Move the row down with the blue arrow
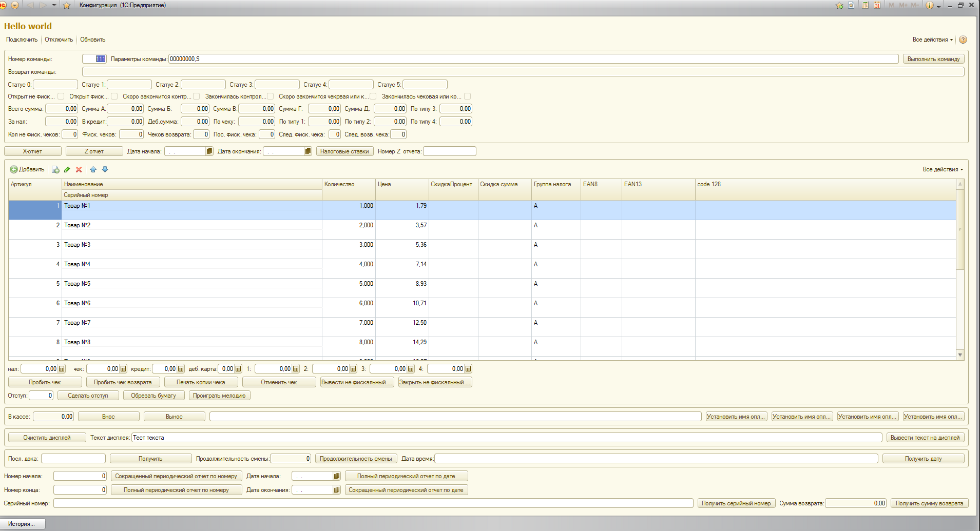Image resolution: width=980 pixels, height=531 pixels. 105,169
